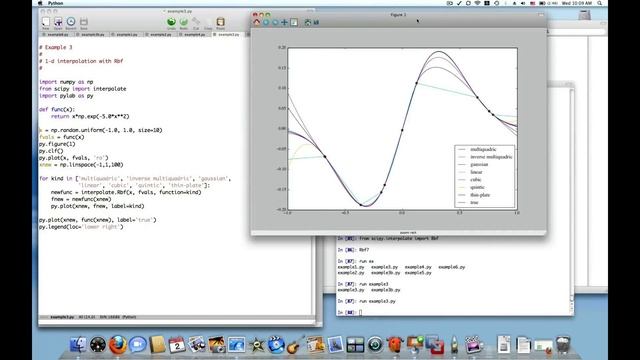640x360 pixels.
Task: Click the green Redo icon
Action: click(x=184, y=22)
